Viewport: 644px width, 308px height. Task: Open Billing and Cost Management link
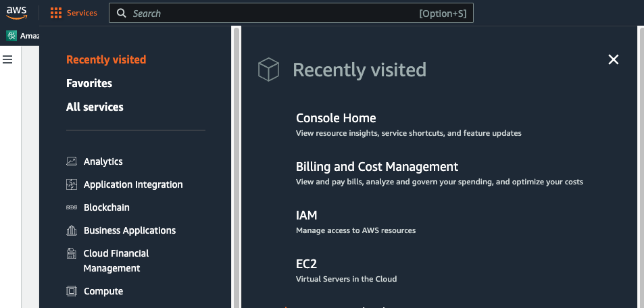[377, 167]
